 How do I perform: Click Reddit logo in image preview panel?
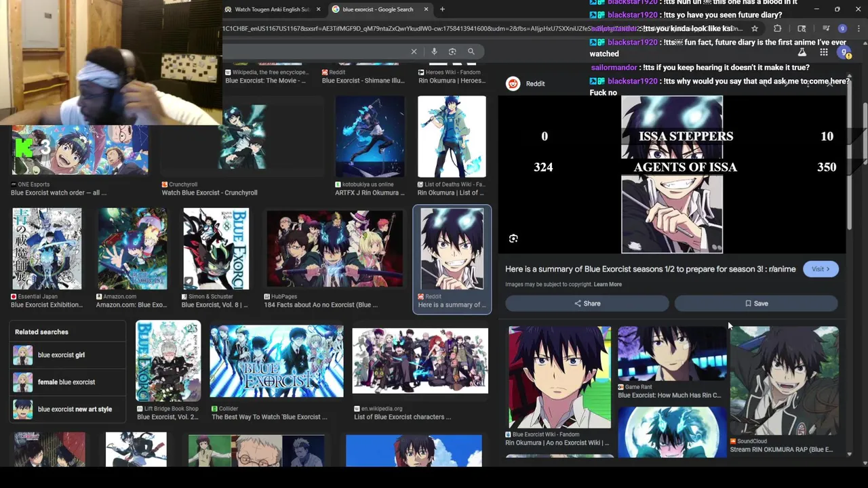[513, 83]
